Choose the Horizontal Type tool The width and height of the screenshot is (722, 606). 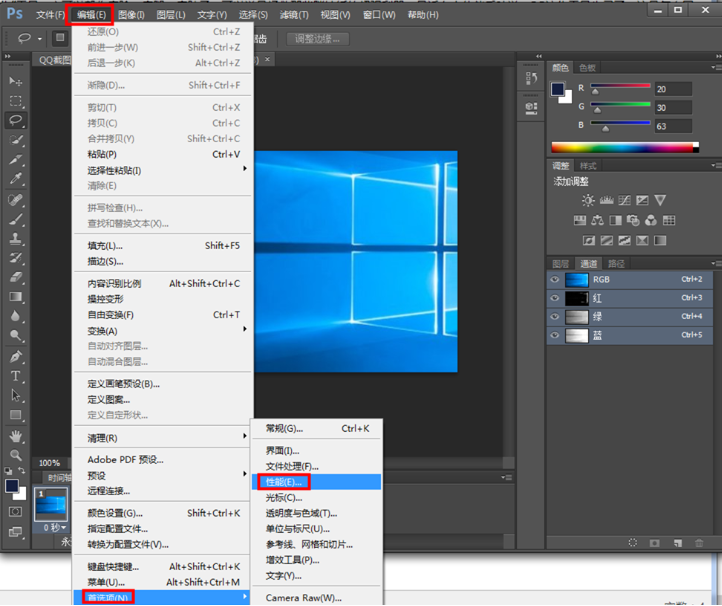15,376
